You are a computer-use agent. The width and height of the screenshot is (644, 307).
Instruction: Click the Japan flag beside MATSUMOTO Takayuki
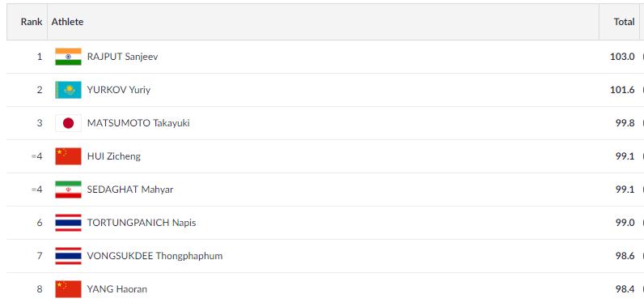point(68,123)
